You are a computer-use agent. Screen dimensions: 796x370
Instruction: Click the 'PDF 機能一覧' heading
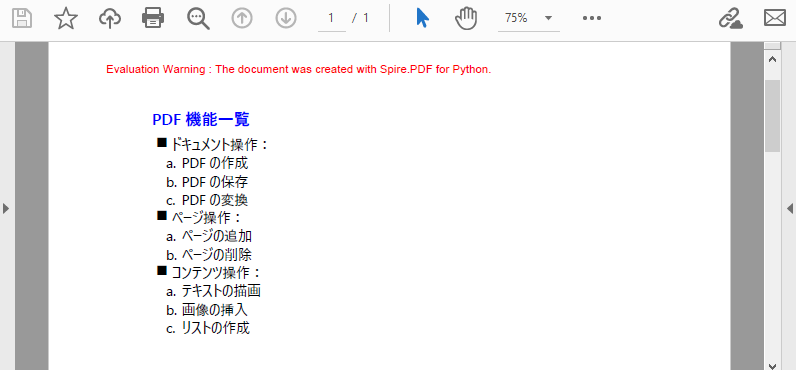pos(201,120)
